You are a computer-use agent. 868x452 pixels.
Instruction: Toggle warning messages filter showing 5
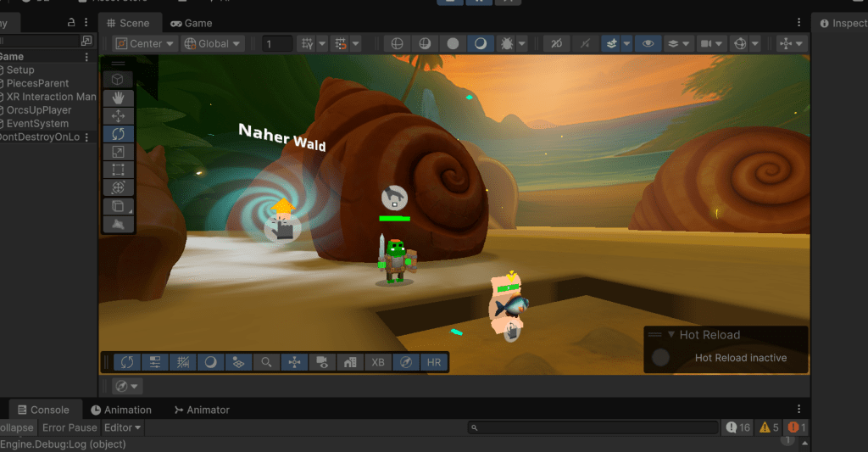(769, 427)
